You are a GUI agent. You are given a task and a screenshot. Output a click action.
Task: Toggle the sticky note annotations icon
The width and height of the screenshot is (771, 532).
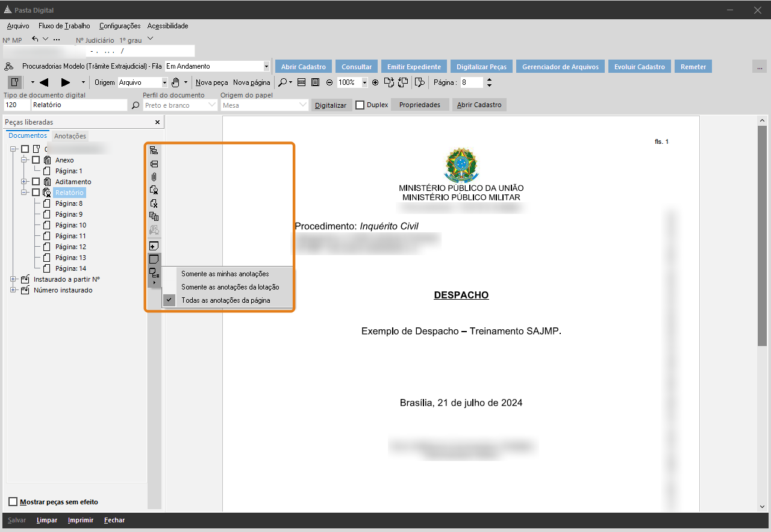point(154,259)
